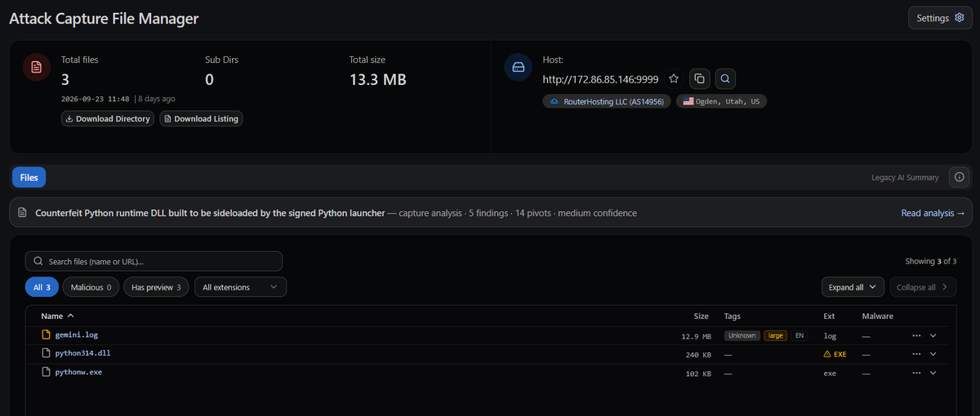Sort by the Name column header

pos(57,316)
